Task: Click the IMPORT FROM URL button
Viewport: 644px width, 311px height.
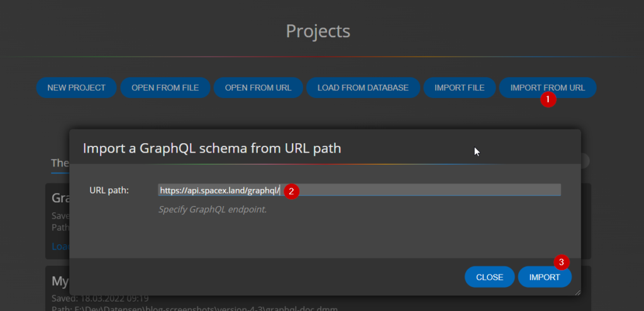Action: point(548,88)
